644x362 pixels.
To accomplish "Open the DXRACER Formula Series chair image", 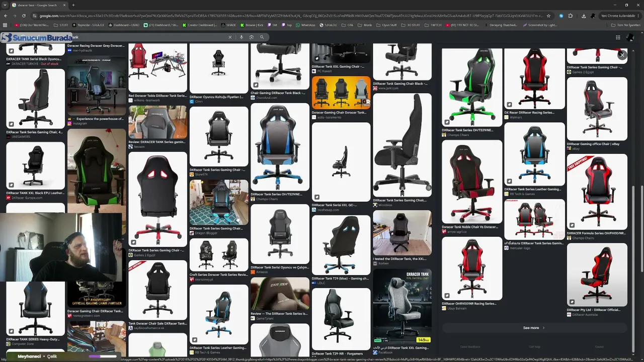I will 597,192.
